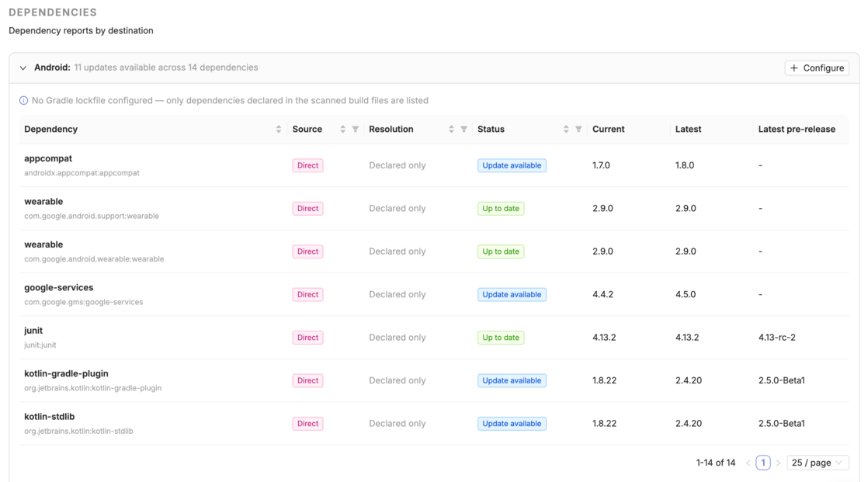Click the junit dependency name
The height and width of the screenshot is (482, 868).
click(x=33, y=331)
